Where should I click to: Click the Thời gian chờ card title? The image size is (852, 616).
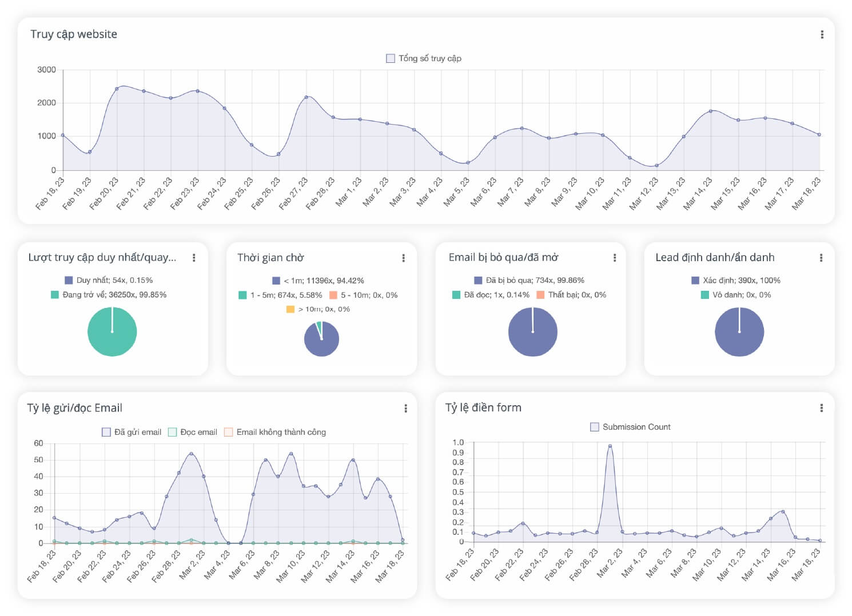270,258
